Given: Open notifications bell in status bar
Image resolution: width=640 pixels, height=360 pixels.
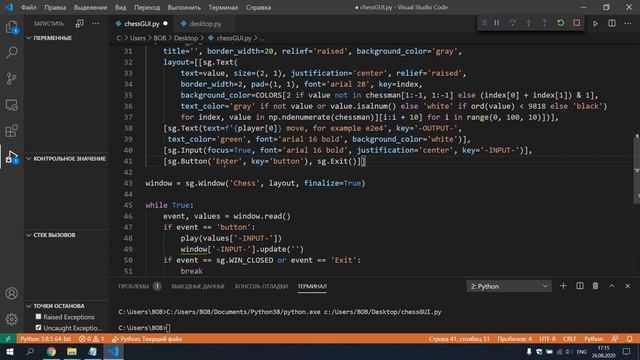Looking at the screenshot, I should click(x=629, y=339).
